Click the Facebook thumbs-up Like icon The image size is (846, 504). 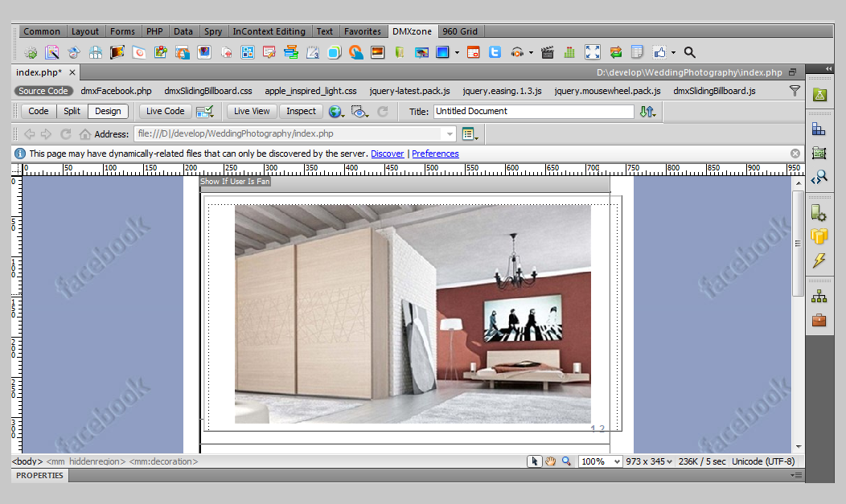pyautogui.click(x=659, y=52)
